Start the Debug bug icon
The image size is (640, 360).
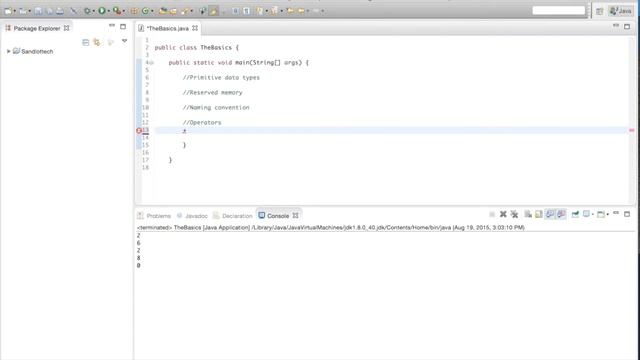tap(87, 11)
